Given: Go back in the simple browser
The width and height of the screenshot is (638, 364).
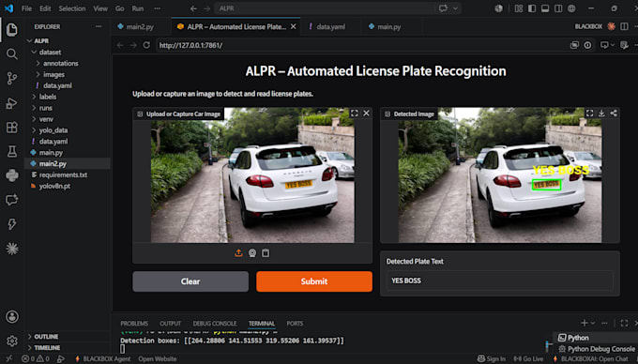Looking at the screenshot, I should 120,45.
